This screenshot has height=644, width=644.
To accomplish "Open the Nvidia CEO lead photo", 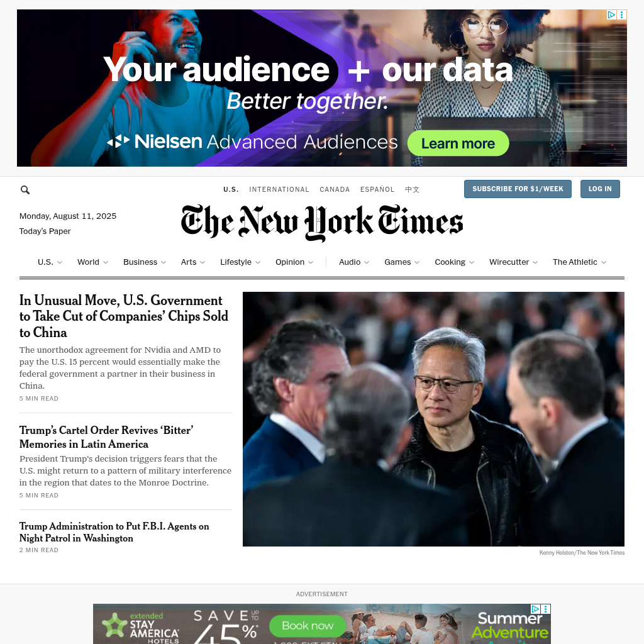I will pos(433,419).
